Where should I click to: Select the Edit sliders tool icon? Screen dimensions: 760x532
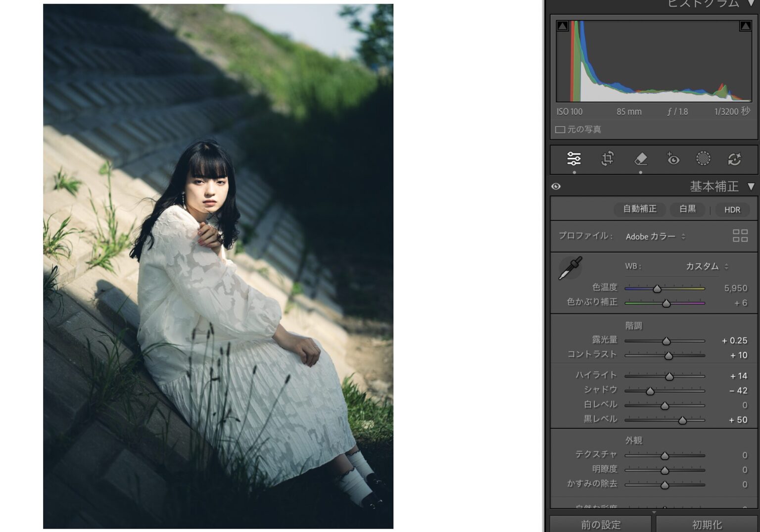(x=574, y=159)
